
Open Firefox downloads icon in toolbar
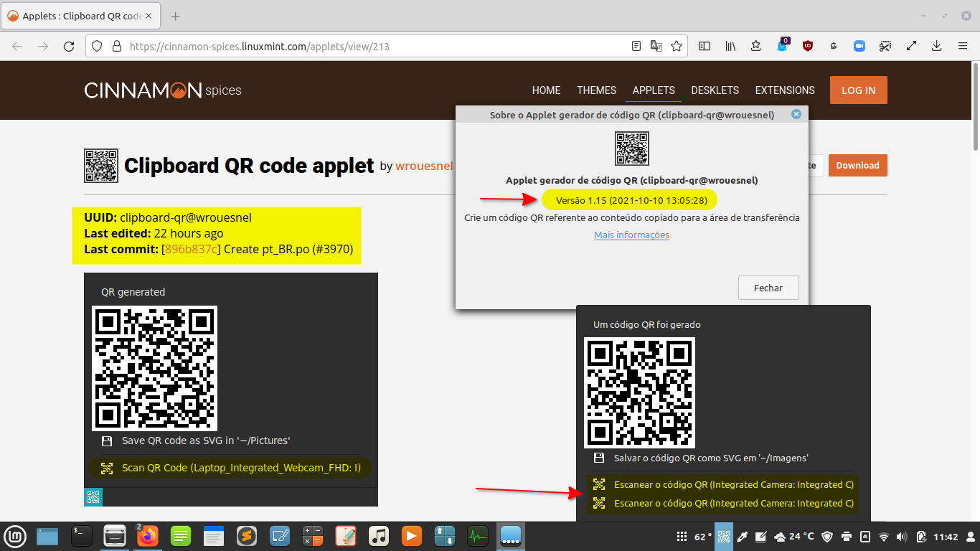pyautogui.click(x=937, y=45)
